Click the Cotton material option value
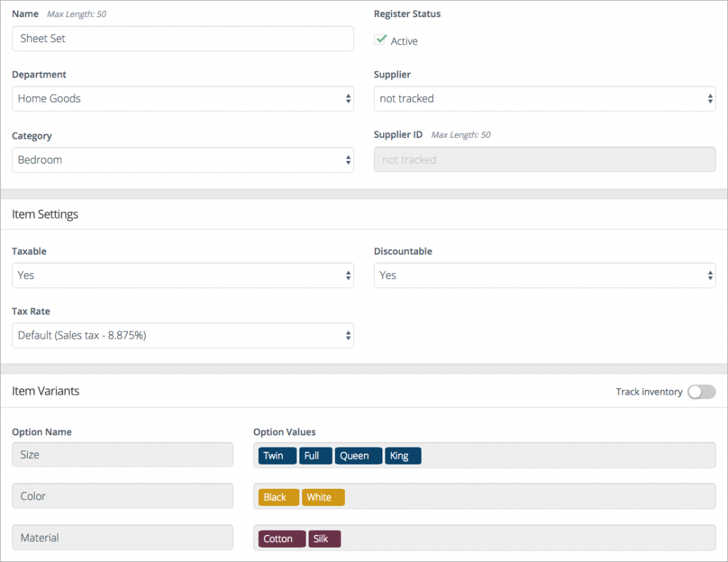This screenshot has width=728, height=562. tap(282, 539)
